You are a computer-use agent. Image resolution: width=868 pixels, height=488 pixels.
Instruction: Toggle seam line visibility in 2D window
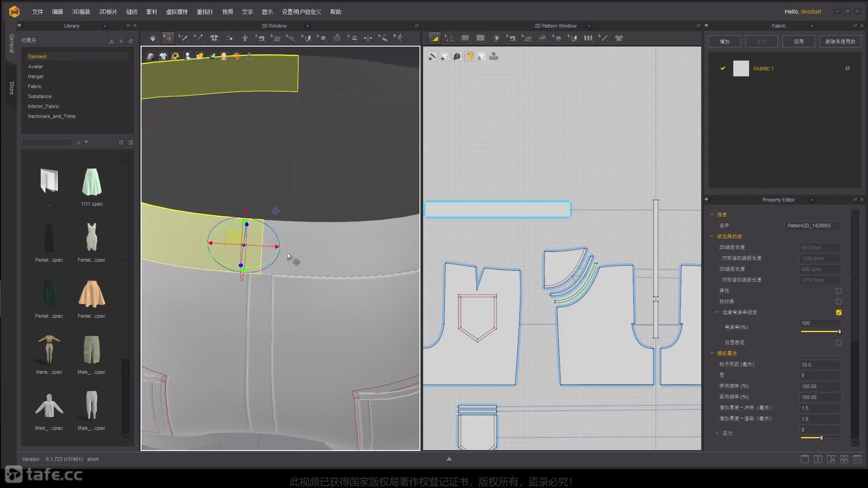click(x=433, y=56)
